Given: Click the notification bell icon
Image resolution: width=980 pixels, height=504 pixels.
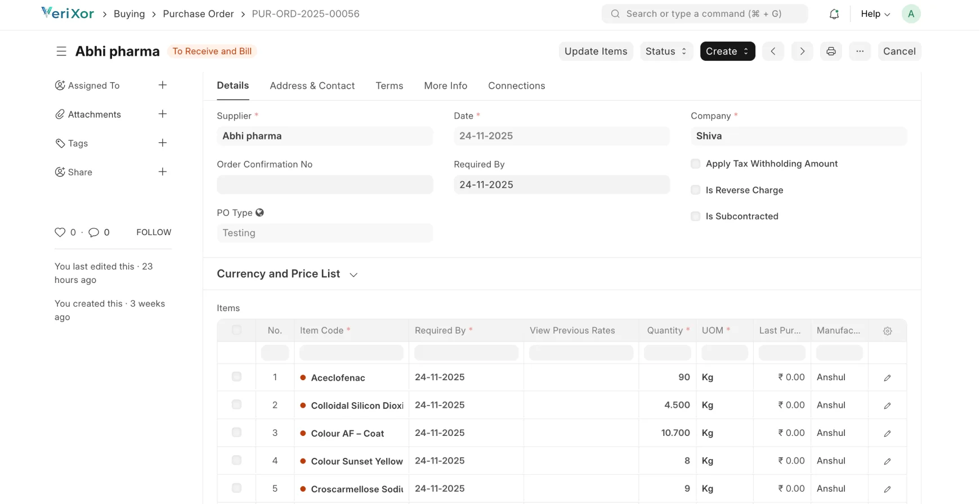Looking at the screenshot, I should pyautogui.click(x=834, y=14).
